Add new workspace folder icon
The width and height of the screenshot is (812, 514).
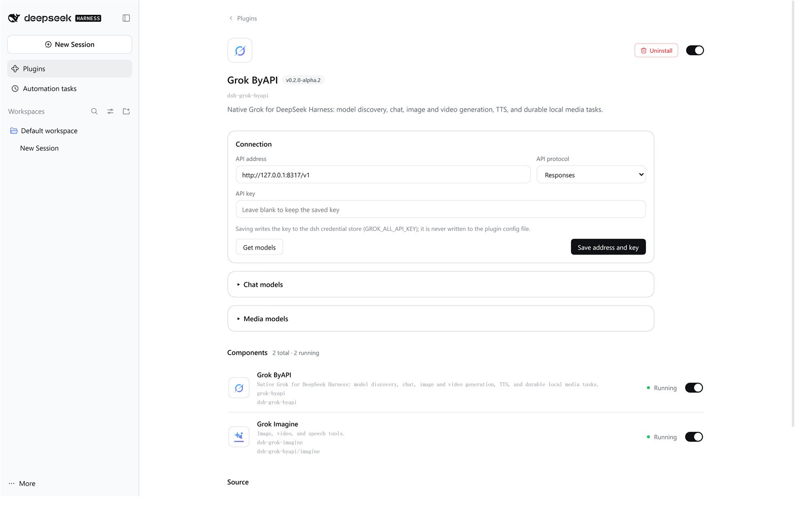[126, 112]
